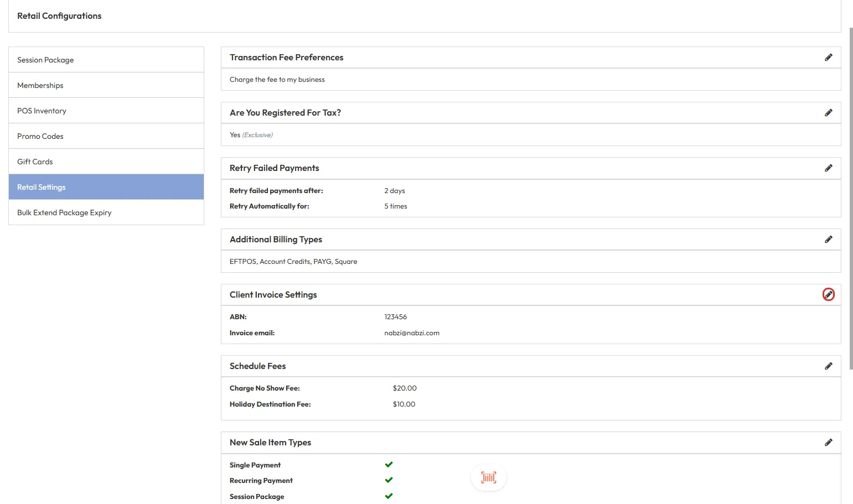This screenshot has width=853, height=504.
Task: Open Session Package in sidebar
Action: point(45,60)
